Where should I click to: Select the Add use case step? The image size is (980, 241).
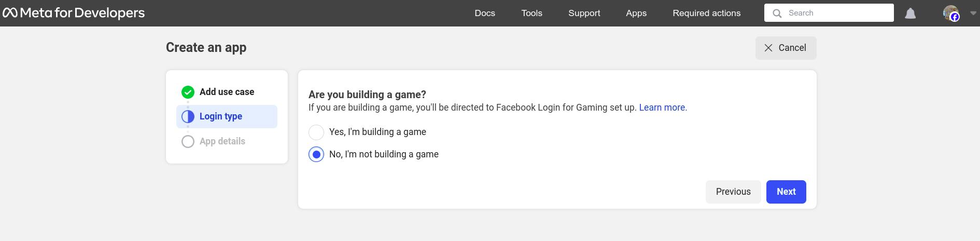[227, 92]
